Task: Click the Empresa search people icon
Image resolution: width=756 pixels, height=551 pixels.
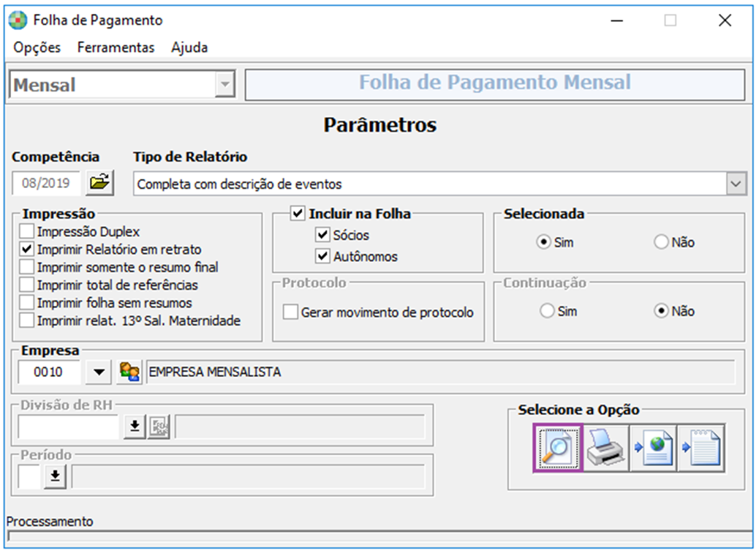Action: pos(129,372)
